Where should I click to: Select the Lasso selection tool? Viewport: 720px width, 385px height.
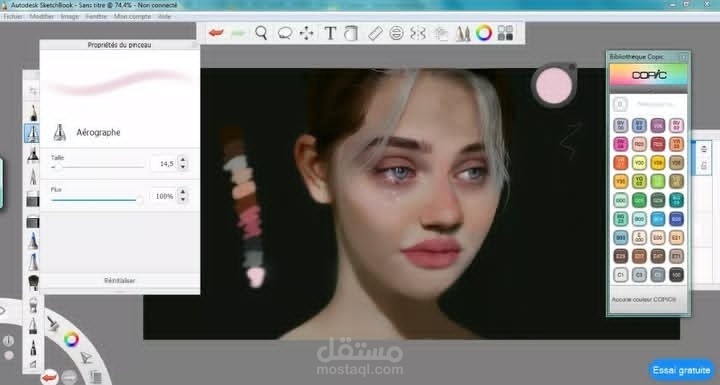point(285,33)
